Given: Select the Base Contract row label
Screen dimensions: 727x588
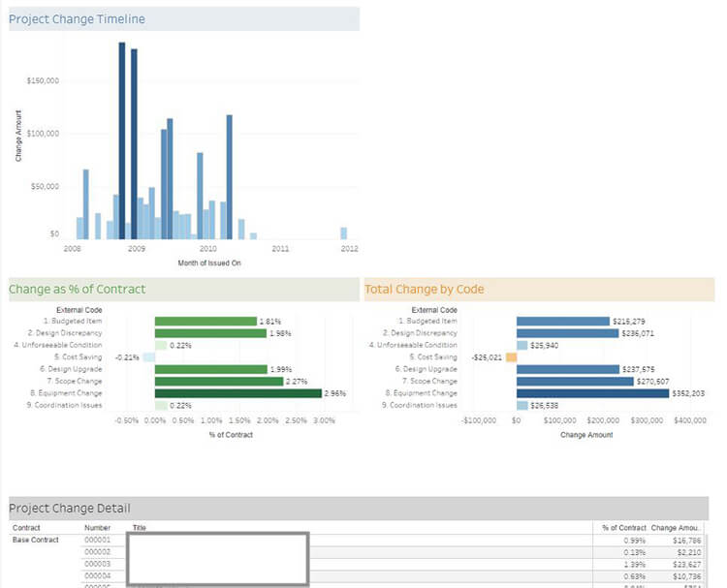Looking at the screenshot, I should pyautogui.click(x=36, y=540).
